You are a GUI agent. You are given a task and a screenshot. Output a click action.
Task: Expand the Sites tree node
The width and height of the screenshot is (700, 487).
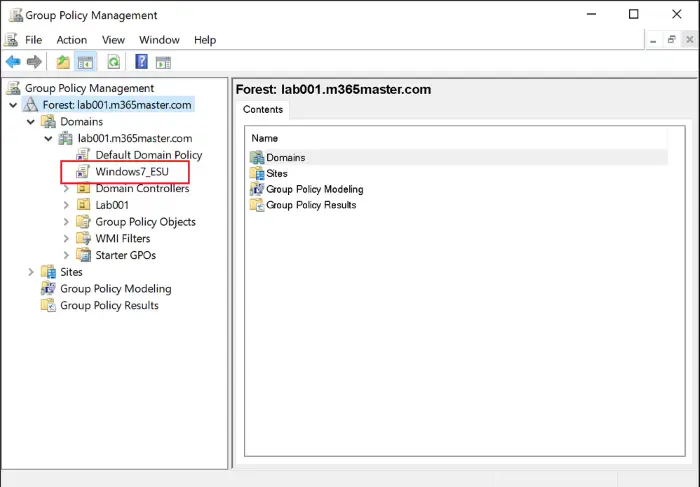point(31,272)
